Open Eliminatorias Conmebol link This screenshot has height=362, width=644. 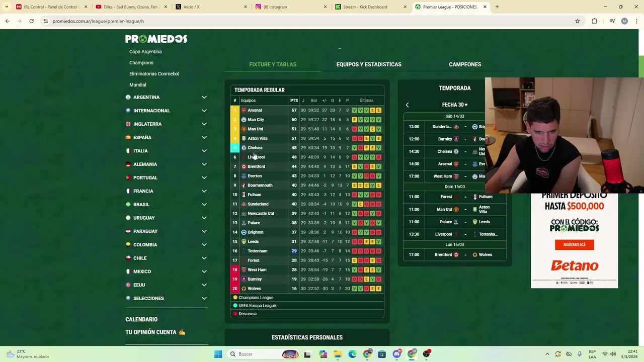[x=154, y=74]
